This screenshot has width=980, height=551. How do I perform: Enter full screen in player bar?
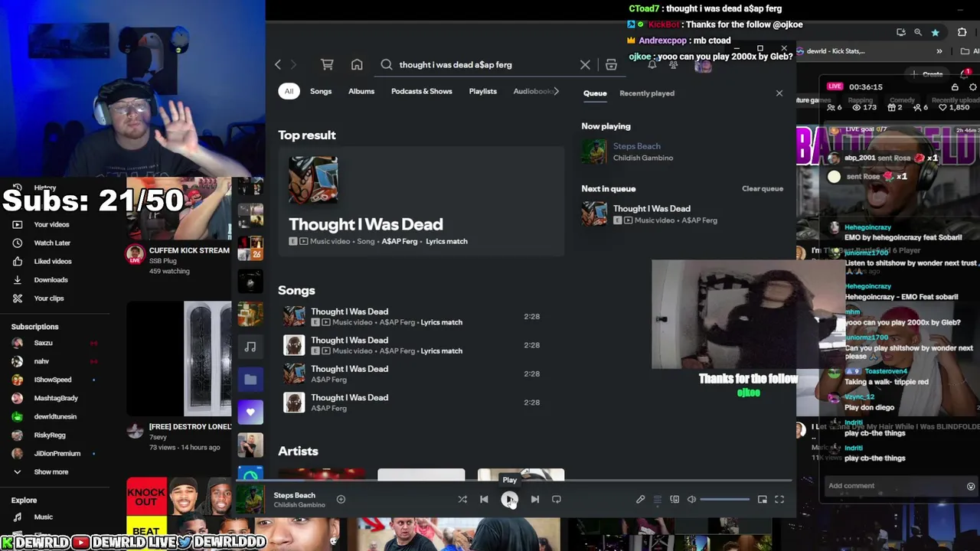(x=779, y=500)
